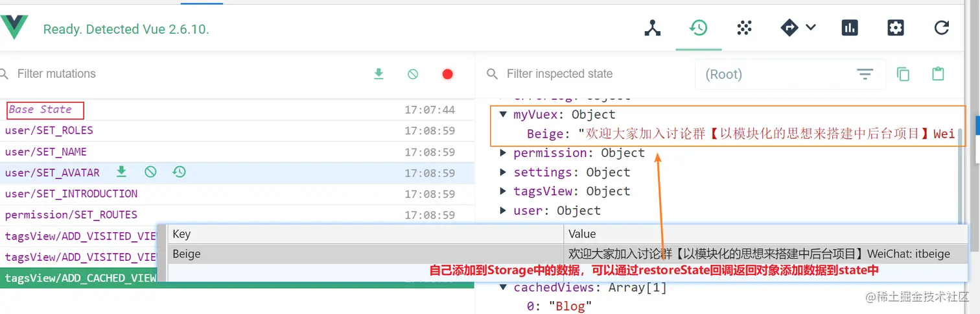The image size is (980, 314).
Task: Select the Base State entry
Action: (x=40, y=110)
